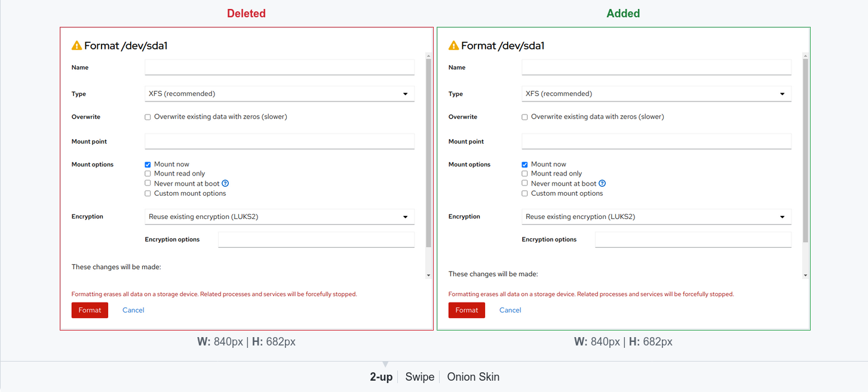Click the red formatting warning text in Added image

[591, 294]
